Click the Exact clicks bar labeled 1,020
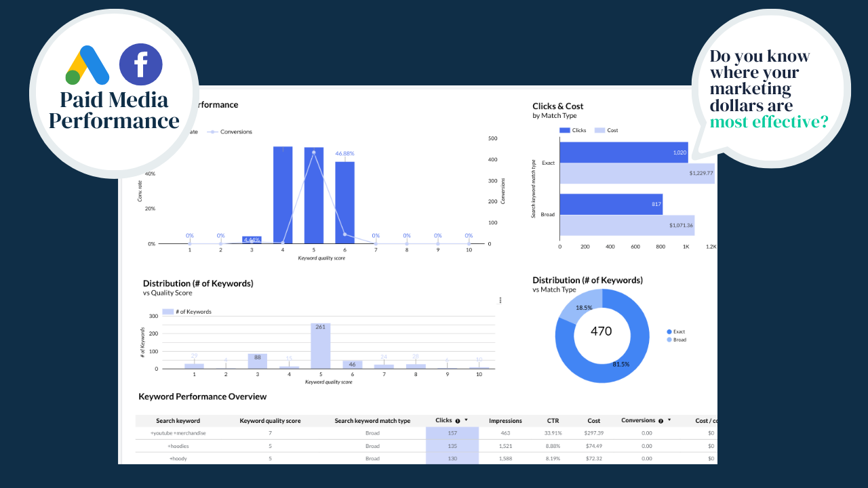This screenshot has height=488, width=868. tap(624, 152)
